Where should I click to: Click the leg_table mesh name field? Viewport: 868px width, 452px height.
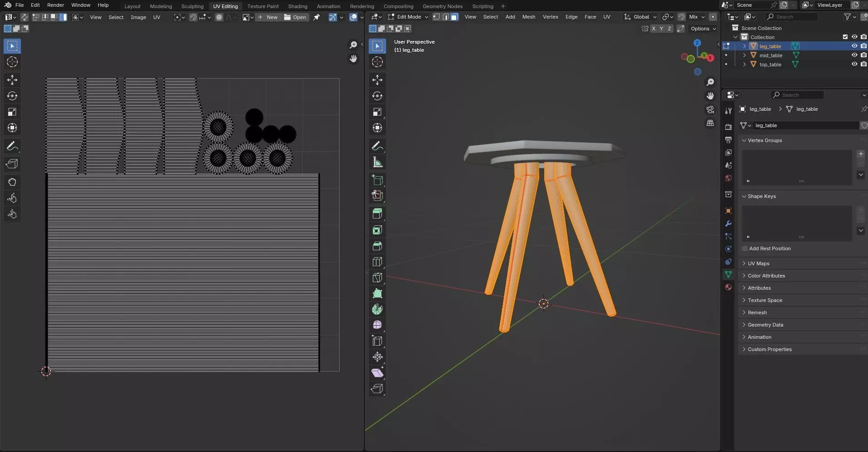(x=806, y=125)
